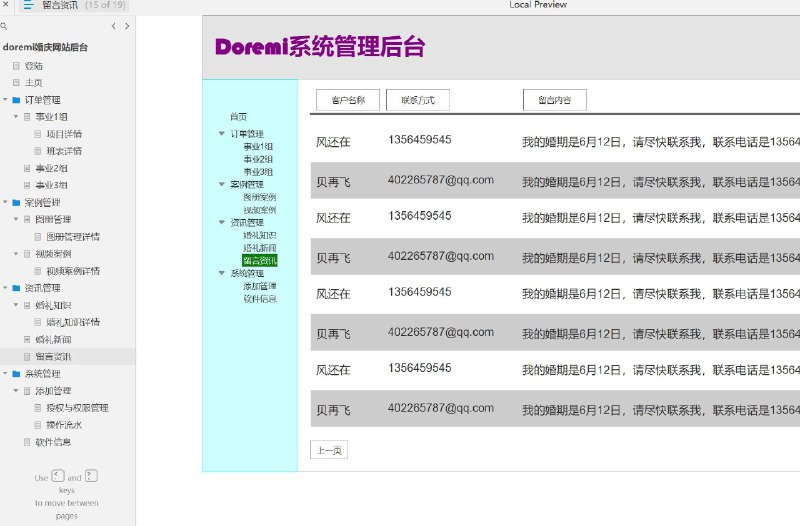Click 添加管理 in the cyan prototype menu
Screen dimensions: 800x526
[x=260, y=286]
